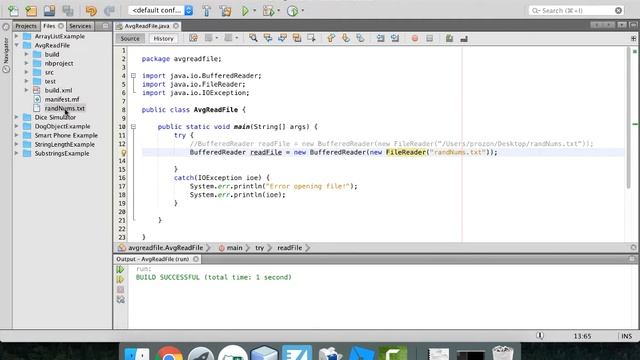Select the AvgReadFile.java editor tab

pos(147,26)
